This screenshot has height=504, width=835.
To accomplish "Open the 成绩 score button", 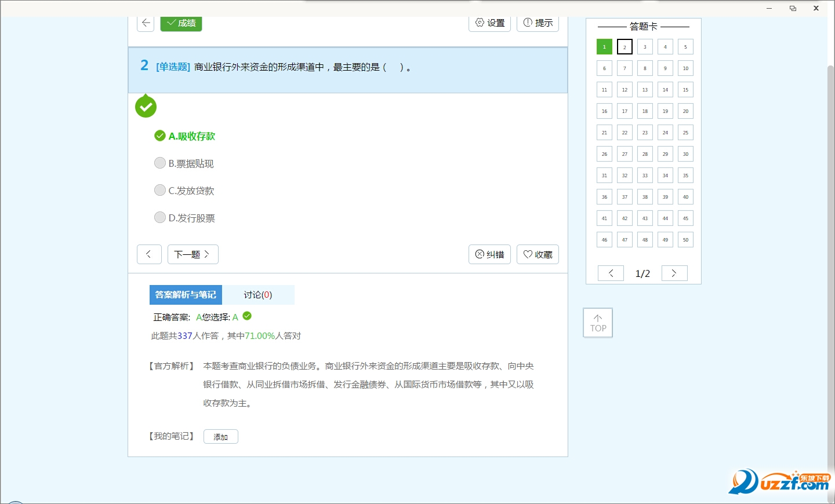I will 181,23.
